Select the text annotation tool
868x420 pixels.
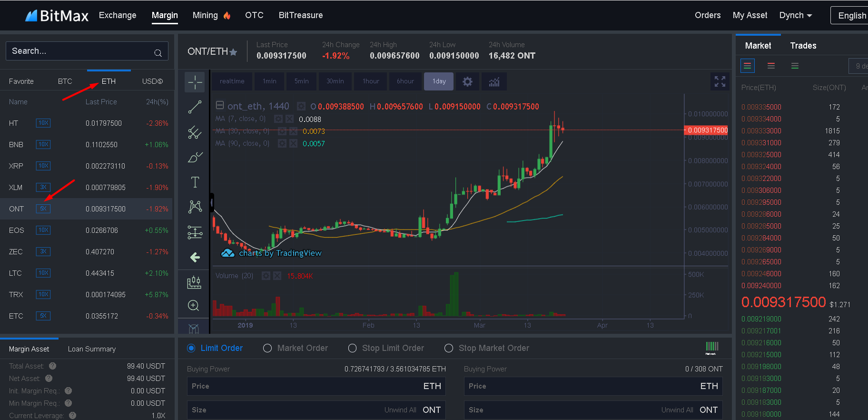(x=195, y=182)
